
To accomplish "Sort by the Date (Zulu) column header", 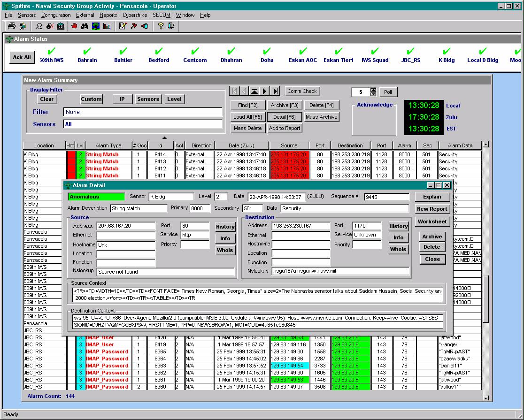I will click(242, 145).
